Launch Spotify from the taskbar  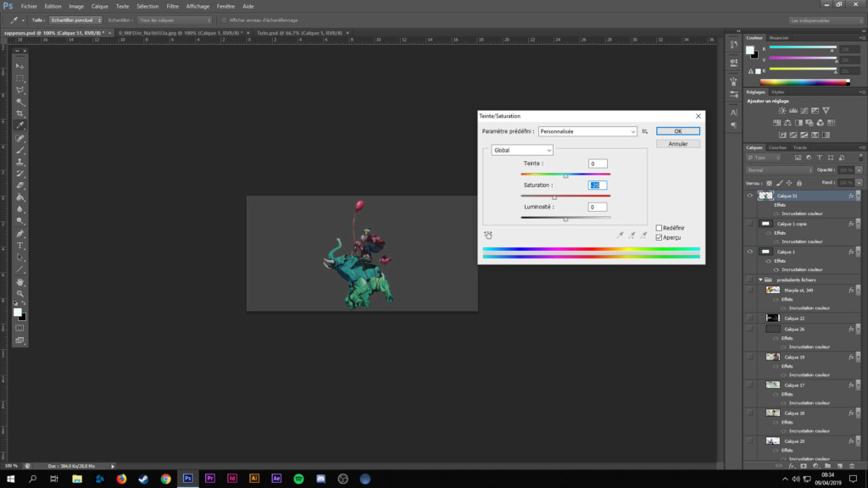[x=298, y=479]
